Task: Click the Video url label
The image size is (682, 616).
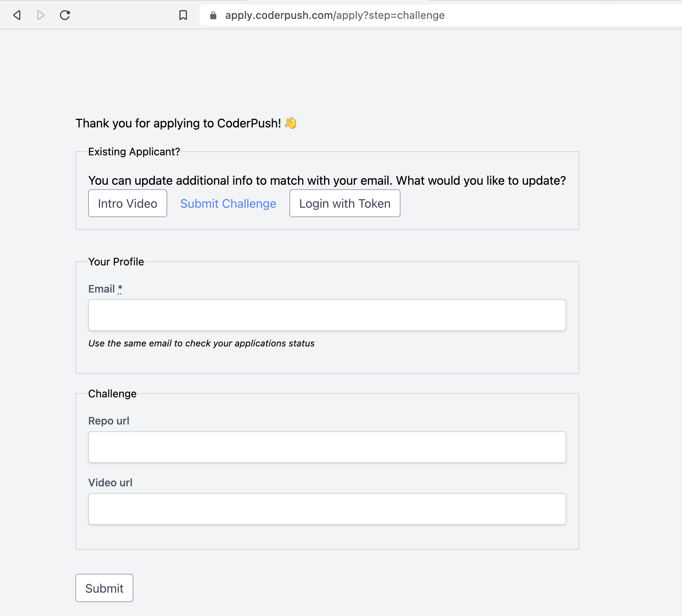Action: coord(110,483)
